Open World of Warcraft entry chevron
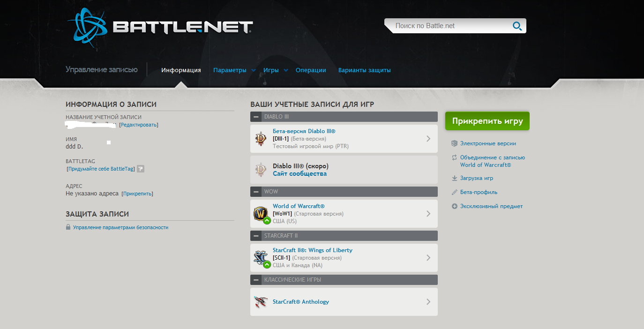 click(428, 214)
